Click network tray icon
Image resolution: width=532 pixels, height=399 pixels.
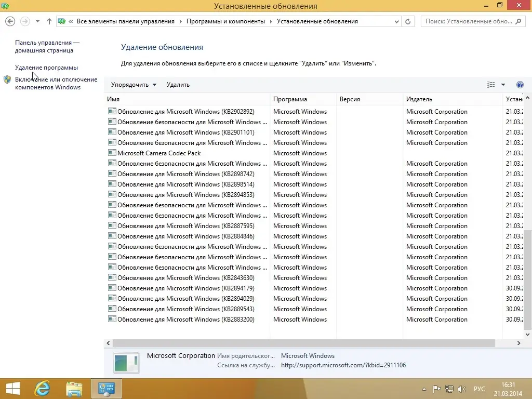click(x=449, y=389)
